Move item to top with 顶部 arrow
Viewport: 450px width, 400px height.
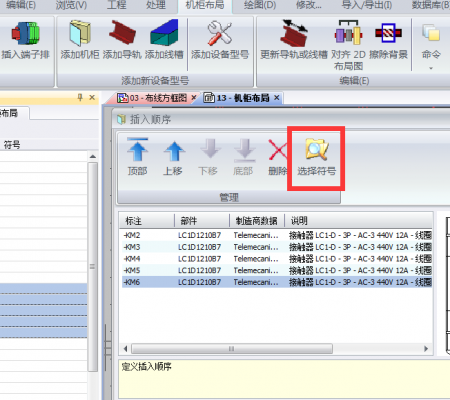[x=137, y=157]
